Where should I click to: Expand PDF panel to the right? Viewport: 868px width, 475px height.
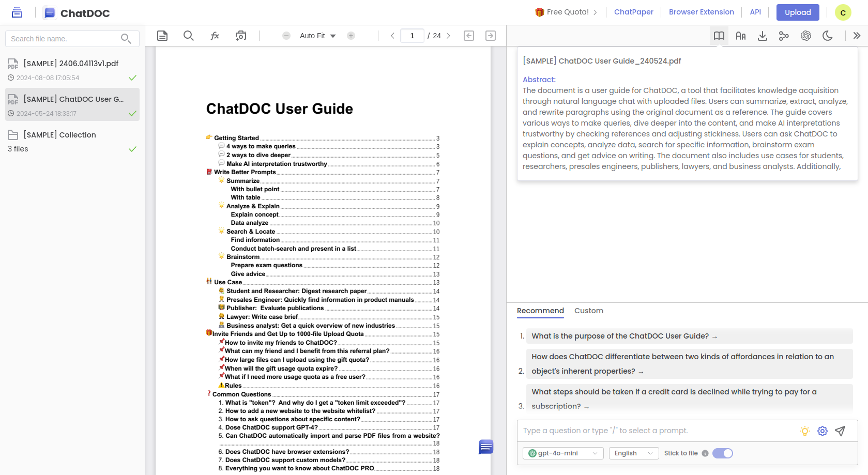pos(491,36)
